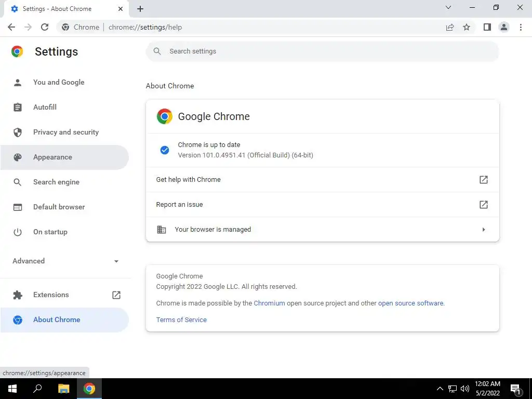532x399 pixels.
Task: Open a new tab with plus button
Action: [x=140, y=9]
